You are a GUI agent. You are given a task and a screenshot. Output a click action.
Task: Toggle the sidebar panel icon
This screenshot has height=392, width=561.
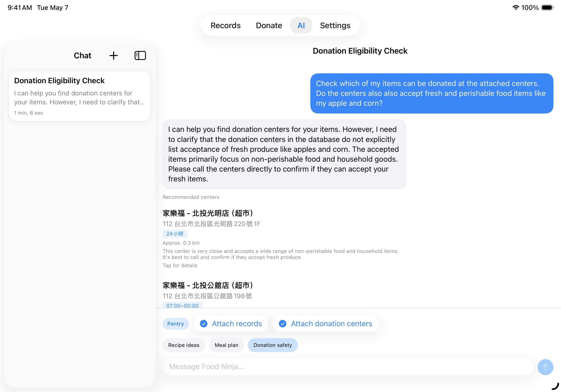click(140, 55)
